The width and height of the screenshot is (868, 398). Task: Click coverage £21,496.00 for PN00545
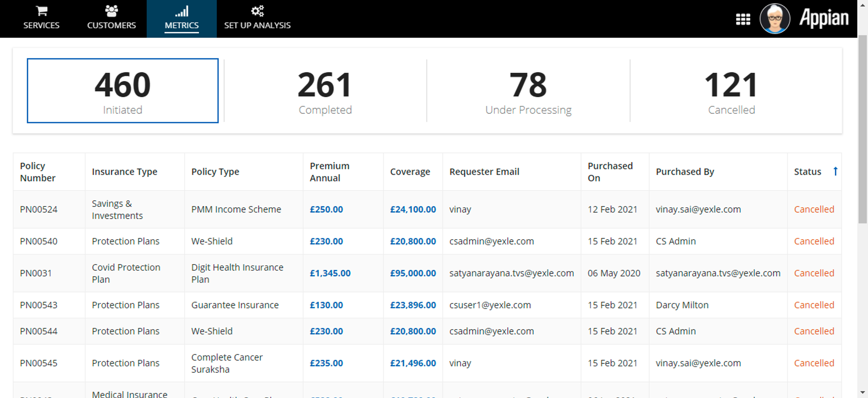pos(413,363)
